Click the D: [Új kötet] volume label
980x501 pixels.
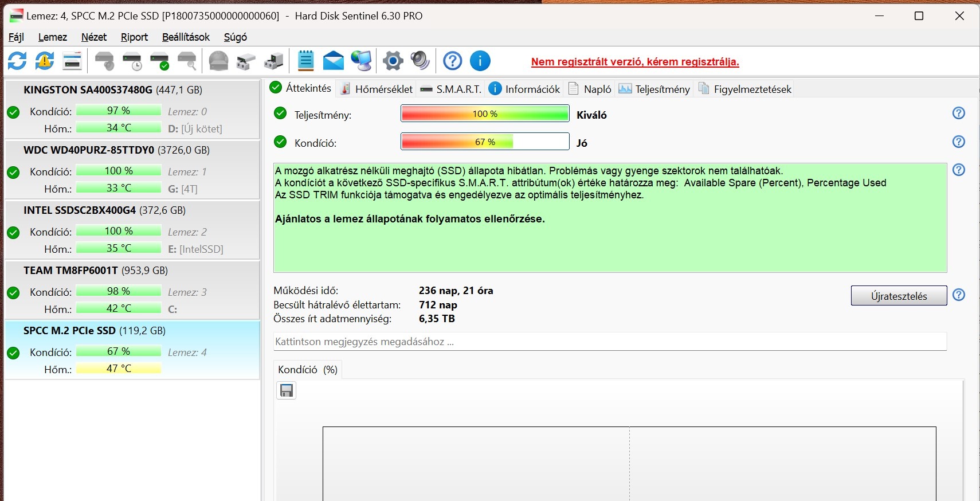click(195, 128)
